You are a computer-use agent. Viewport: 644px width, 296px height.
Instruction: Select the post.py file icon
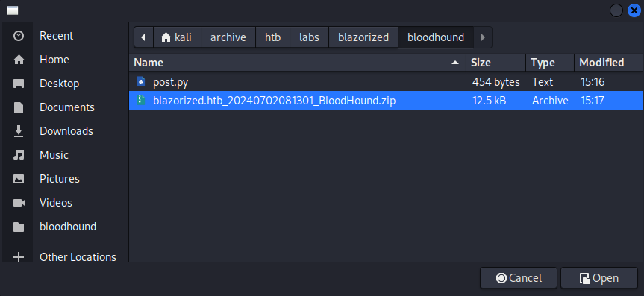pyautogui.click(x=141, y=82)
